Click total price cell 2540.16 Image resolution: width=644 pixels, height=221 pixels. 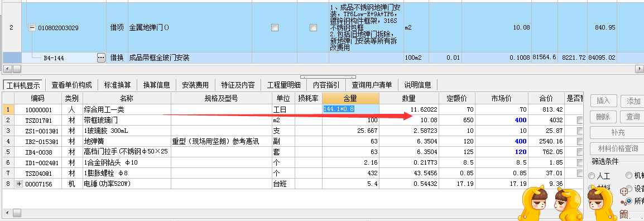pos(546,142)
